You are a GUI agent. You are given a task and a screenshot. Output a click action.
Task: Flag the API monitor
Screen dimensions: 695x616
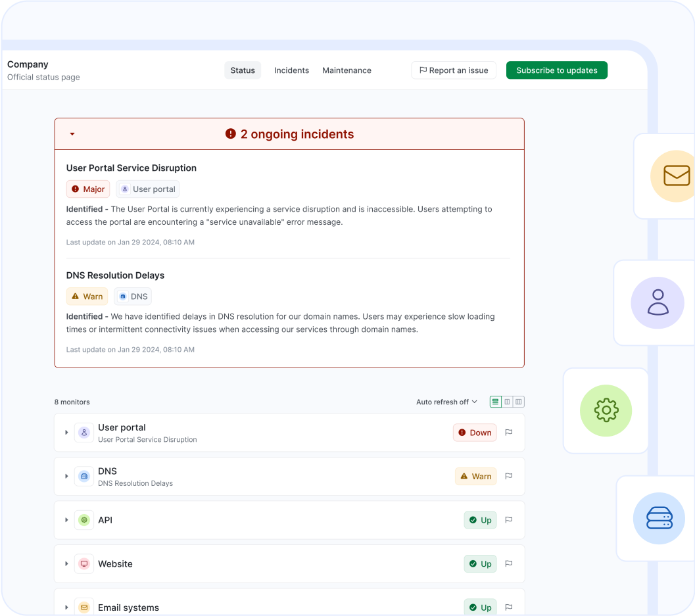pos(508,519)
